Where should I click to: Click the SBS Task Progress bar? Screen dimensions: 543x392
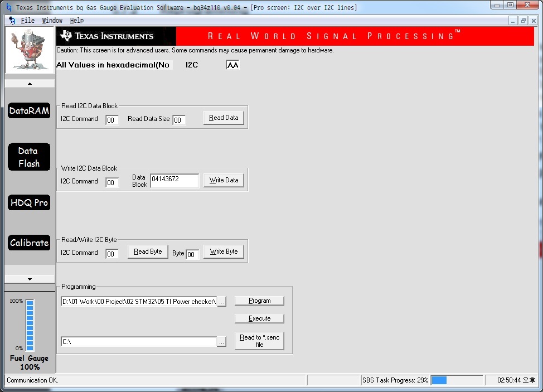pyautogui.click(x=457, y=380)
